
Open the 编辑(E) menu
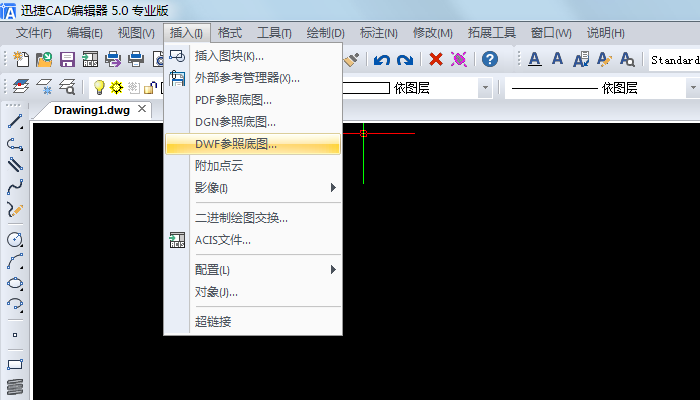point(85,33)
